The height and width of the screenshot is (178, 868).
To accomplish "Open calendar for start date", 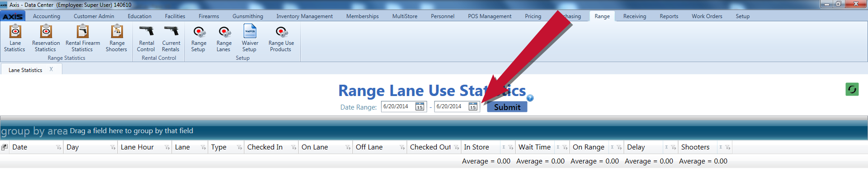I will coord(420,107).
